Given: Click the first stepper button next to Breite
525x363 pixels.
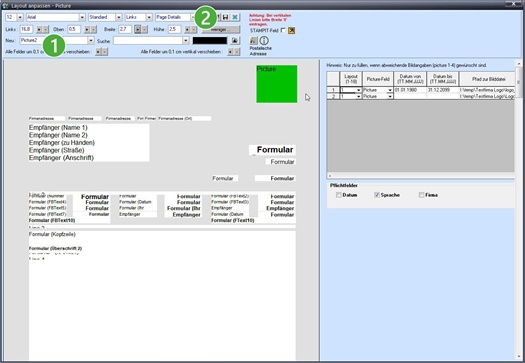Looking at the screenshot, I should (x=138, y=29).
